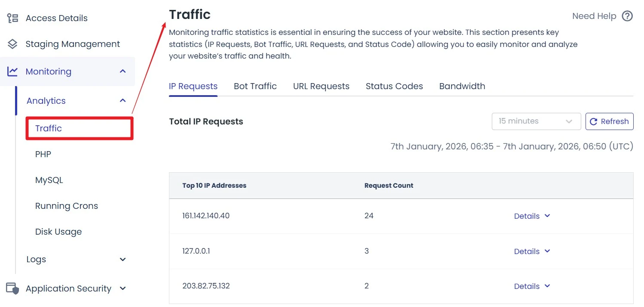Open the Disk Usage page

coord(58,232)
